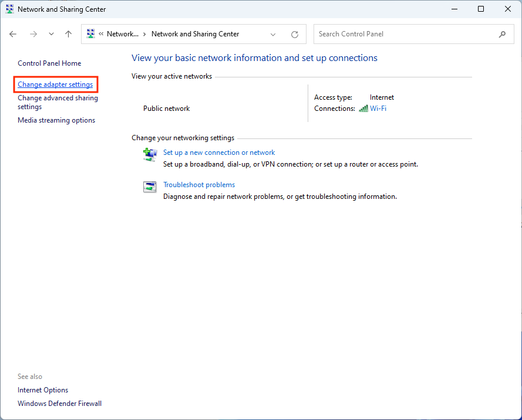
Task: Expand the address bar history dropdown
Action: point(273,34)
